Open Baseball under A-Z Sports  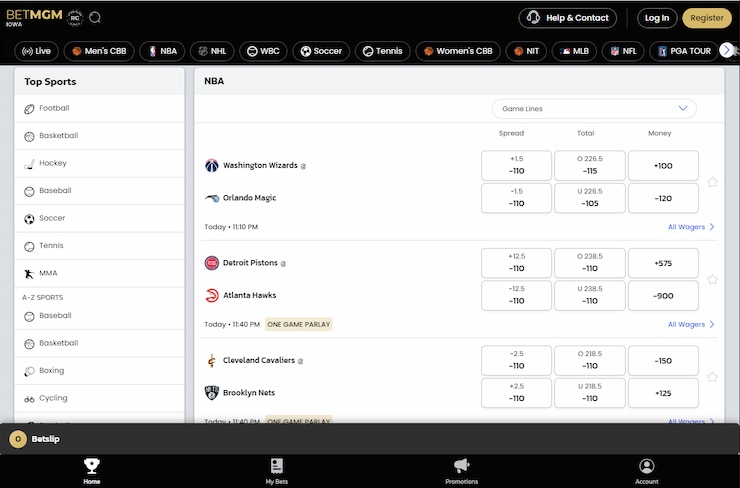click(x=99, y=316)
